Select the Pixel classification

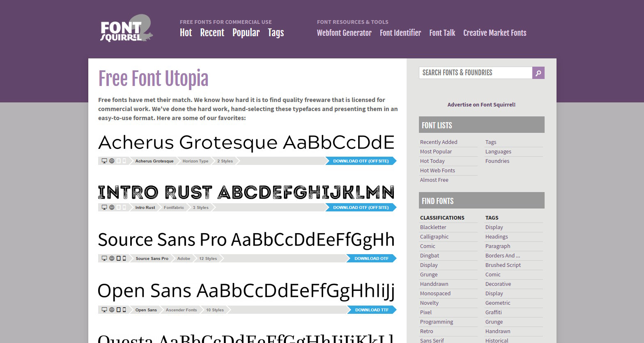[x=425, y=312]
